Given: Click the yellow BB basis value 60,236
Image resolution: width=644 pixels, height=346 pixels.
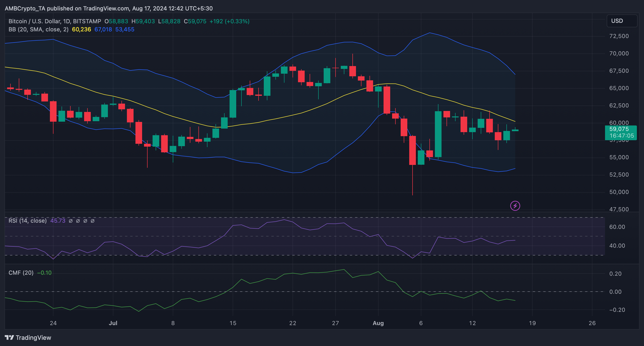Looking at the screenshot, I should point(81,29).
